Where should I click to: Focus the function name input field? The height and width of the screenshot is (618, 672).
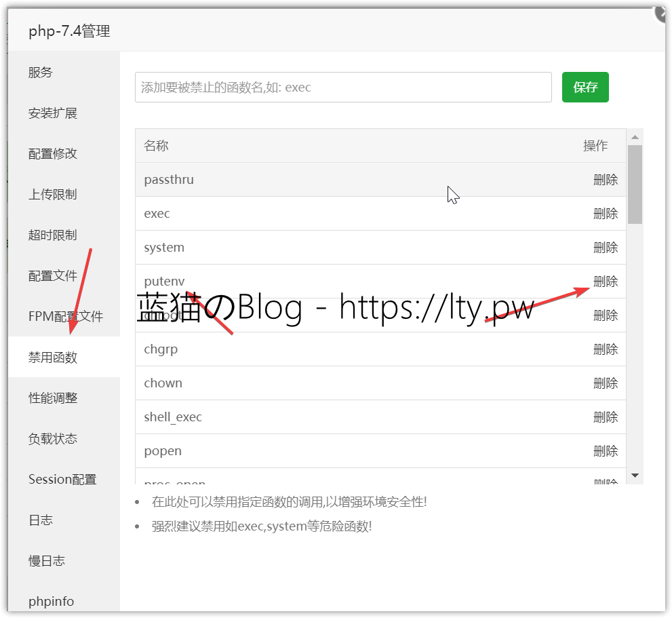click(x=343, y=88)
